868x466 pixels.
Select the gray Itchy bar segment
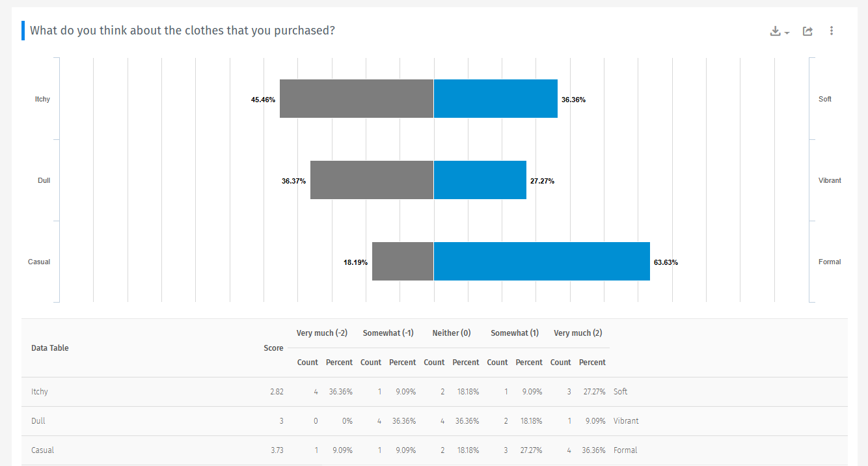pyautogui.click(x=357, y=98)
